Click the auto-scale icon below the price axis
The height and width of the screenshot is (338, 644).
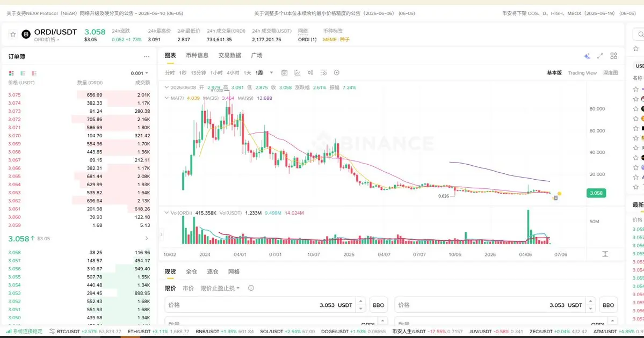pyautogui.click(x=605, y=254)
